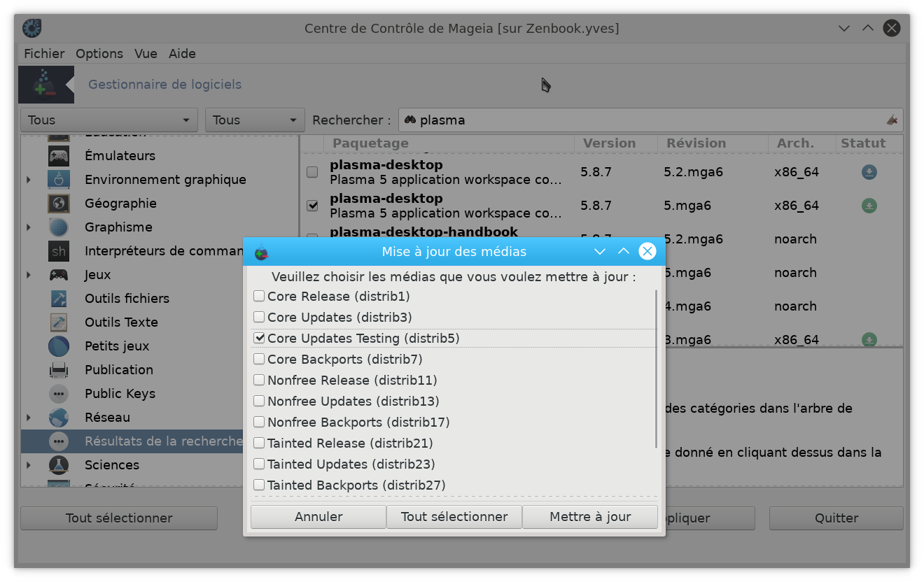
Task: Open the second 'Tous' dropdown beside Rechercher
Action: tap(255, 120)
